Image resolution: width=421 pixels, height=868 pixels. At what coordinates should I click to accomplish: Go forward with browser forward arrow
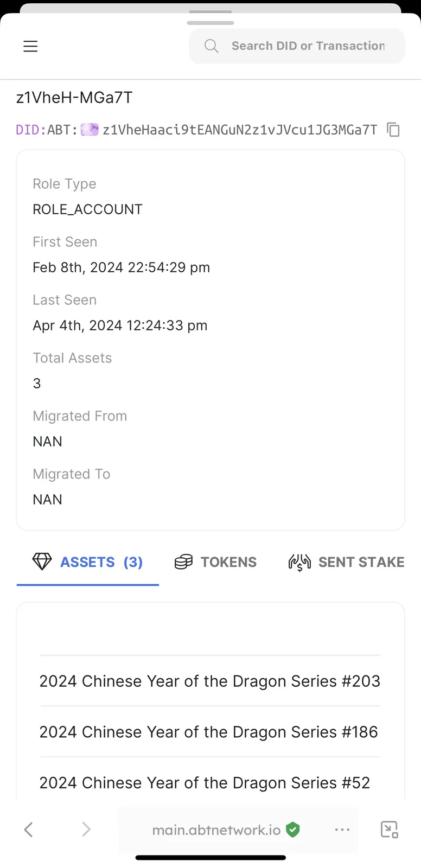pos(86,829)
